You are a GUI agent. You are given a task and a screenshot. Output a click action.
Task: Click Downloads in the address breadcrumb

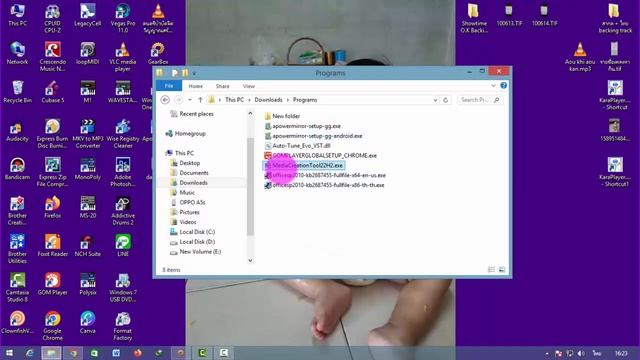[x=268, y=100]
